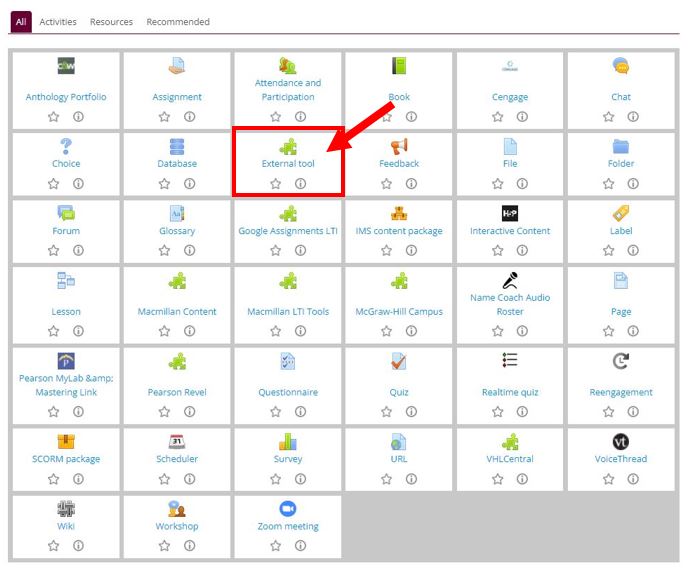Star the Page resource
Screen dimensions: 688x568
[x=609, y=331]
